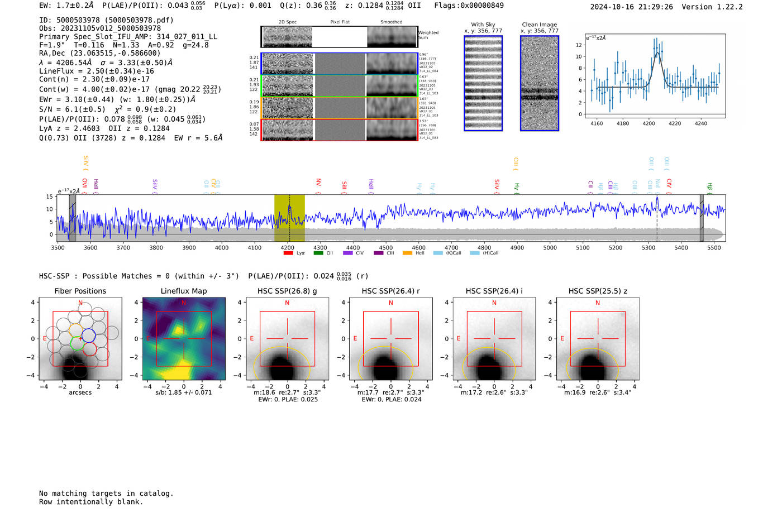
Task: Click the 'ID: 5000503978' line
Action: (x=106, y=20)
